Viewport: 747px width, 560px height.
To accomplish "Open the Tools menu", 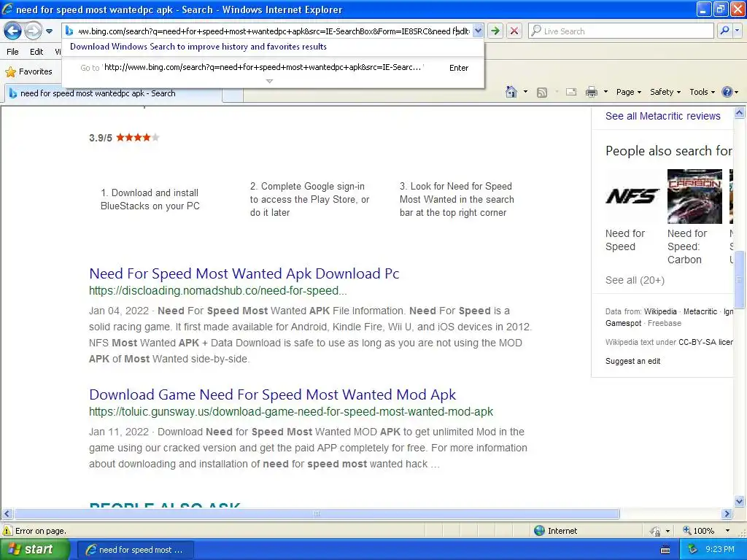I will (702, 92).
